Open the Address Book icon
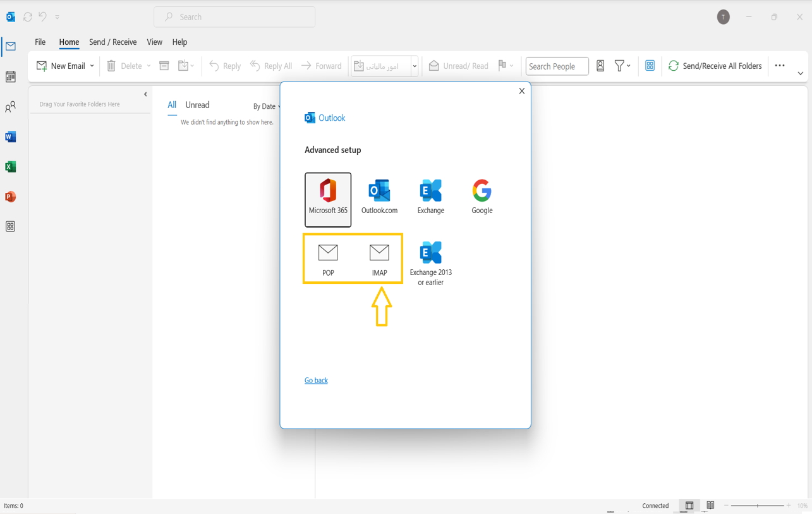Screen dimensions: 812x514 [x=600, y=66]
